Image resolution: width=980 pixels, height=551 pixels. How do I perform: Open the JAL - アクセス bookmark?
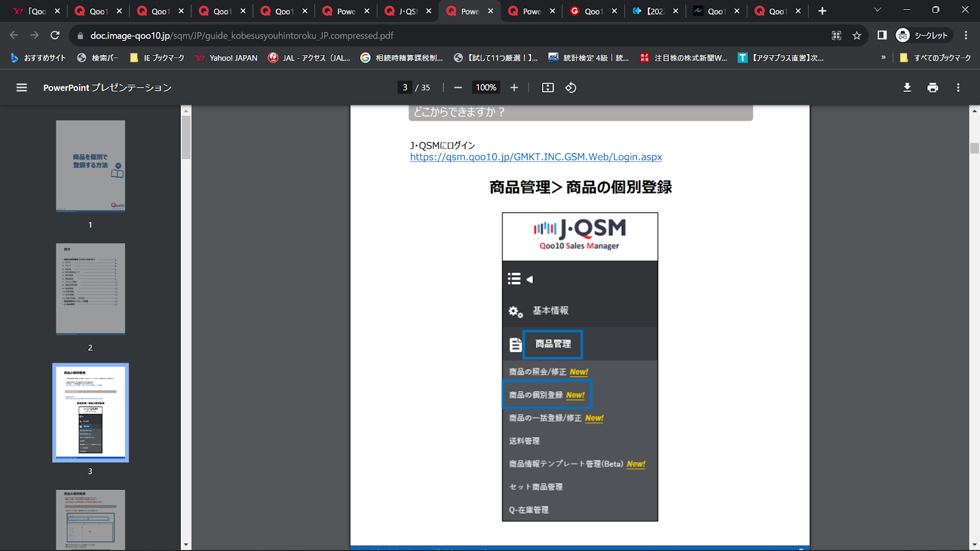coord(309,58)
